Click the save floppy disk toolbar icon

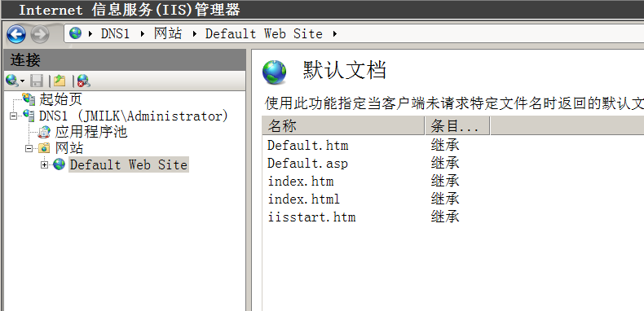[37, 81]
